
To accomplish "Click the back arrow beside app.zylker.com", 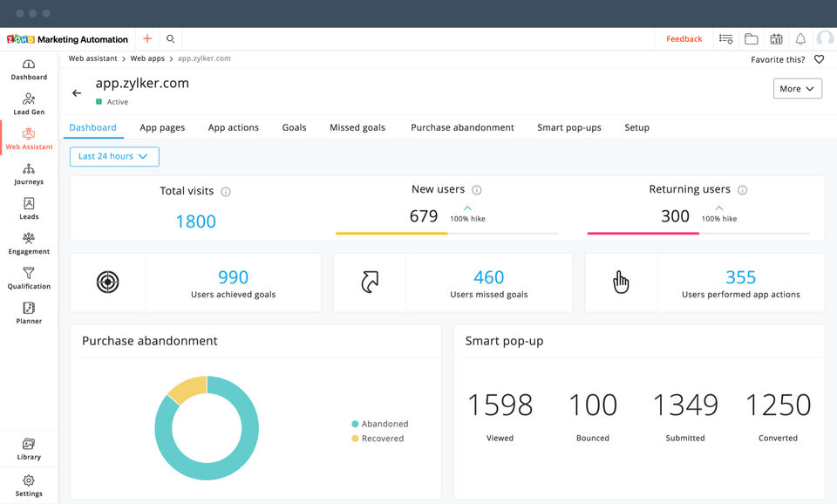I will 77,93.
